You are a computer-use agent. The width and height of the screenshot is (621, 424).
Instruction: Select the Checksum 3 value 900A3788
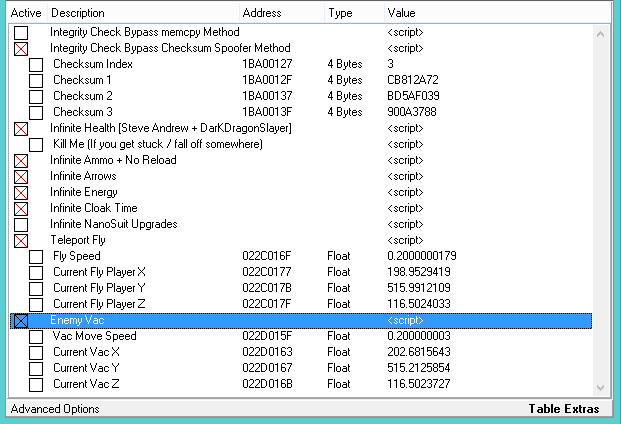tap(411, 112)
